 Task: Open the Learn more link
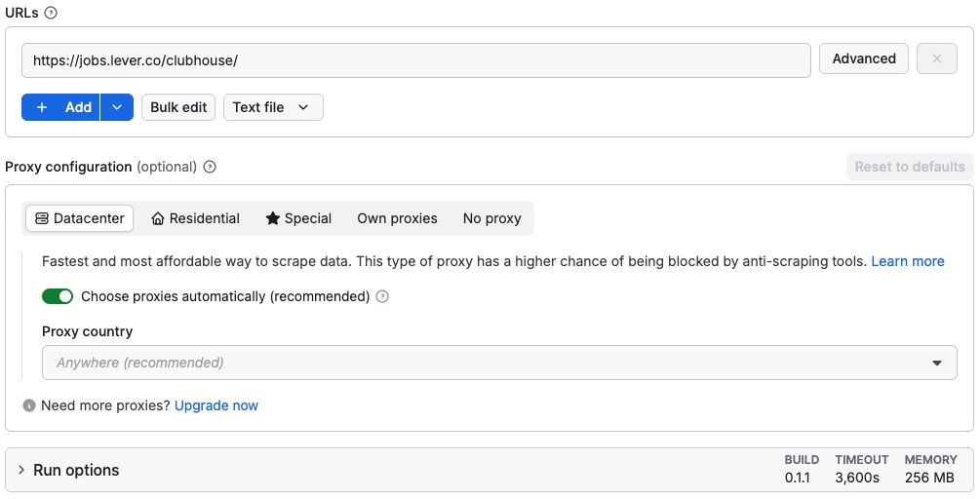coord(907,261)
